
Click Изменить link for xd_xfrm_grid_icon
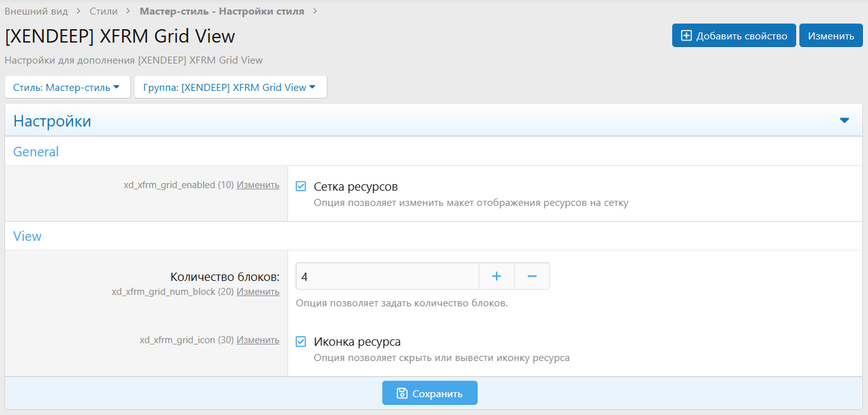(x=258, y=340)
